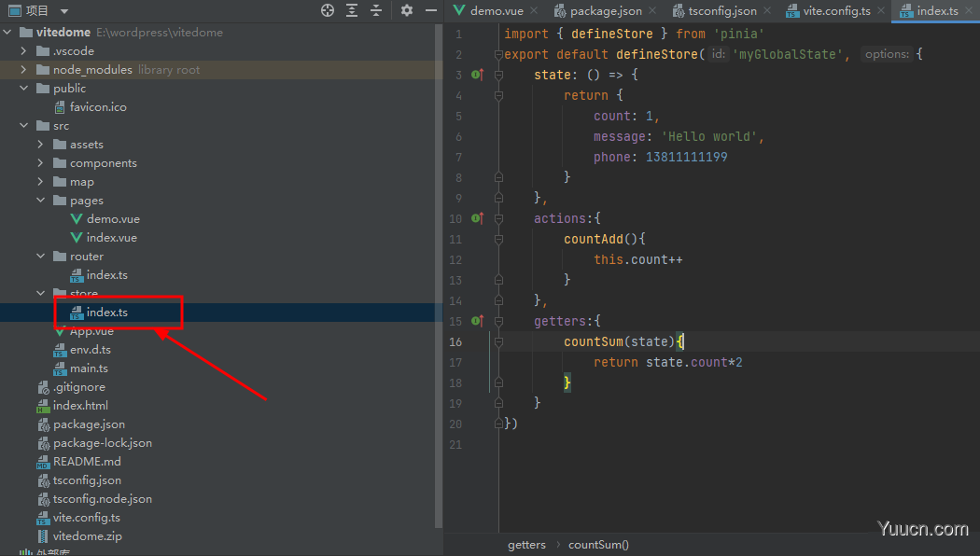Fold the return block on line 4
Viewport: 980px width, 556px height.
point(498,95)
